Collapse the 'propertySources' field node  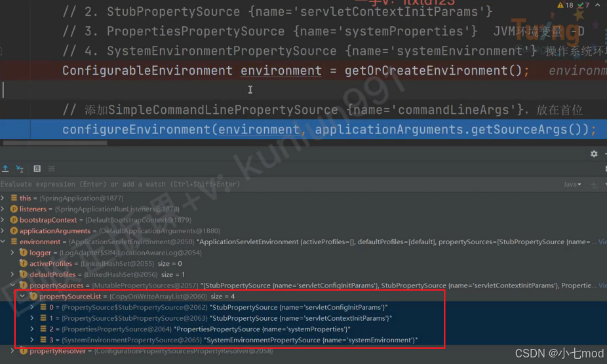click(12, 285)
